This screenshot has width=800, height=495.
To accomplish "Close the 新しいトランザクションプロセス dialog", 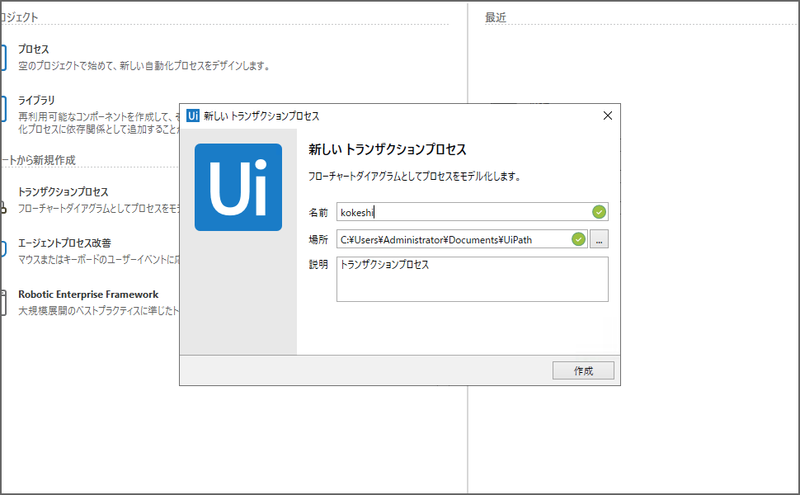I will coord(607,116).
